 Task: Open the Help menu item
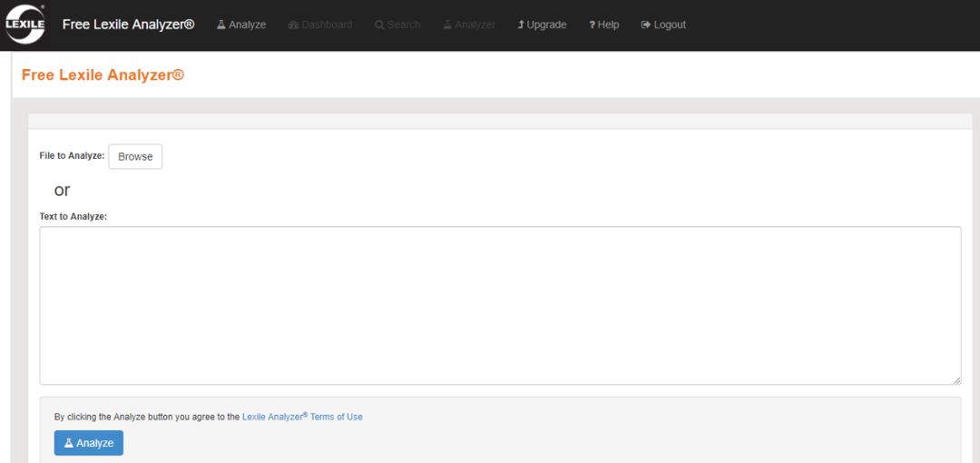click(x=608, y=25)
